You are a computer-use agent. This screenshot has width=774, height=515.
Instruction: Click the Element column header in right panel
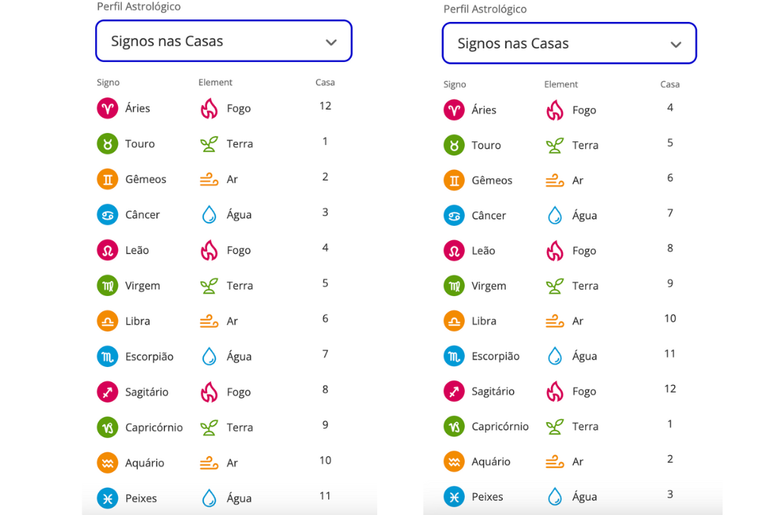coord(561,84)
